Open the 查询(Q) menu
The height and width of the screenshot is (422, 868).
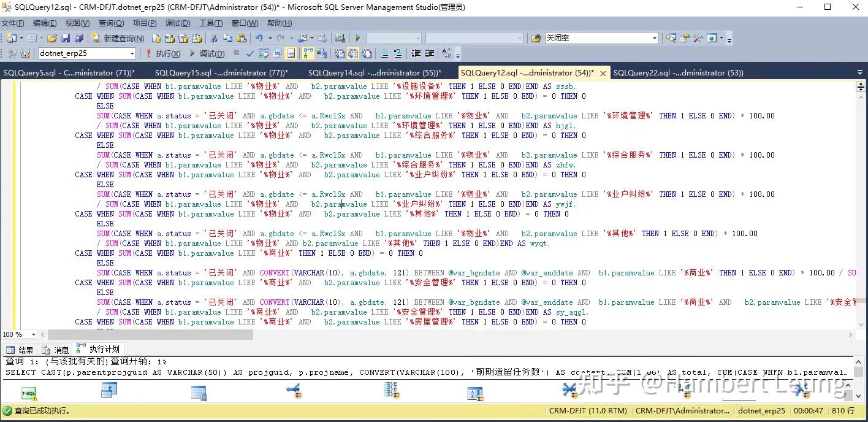pyautogui.click(x=111, y=23)
